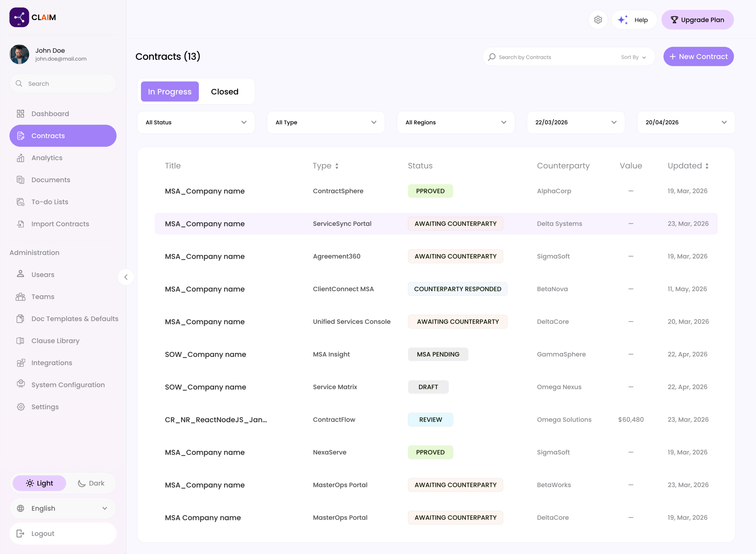756x554 pixels.
Task: Click john.doe@mail.com email text
Action: point(61,59)
